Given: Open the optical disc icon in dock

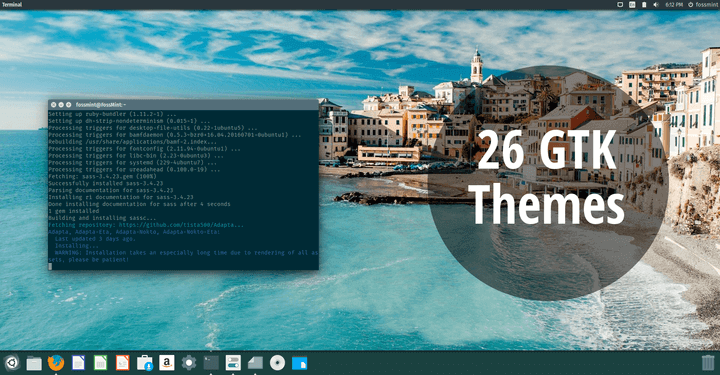Looking at the screenshot, I should pyautogui.click(x=277, y=363).
